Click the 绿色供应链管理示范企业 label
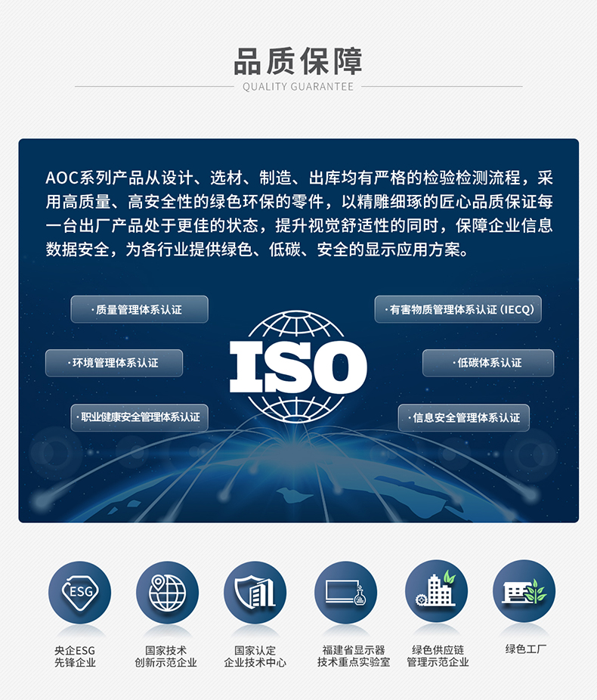 438,656
